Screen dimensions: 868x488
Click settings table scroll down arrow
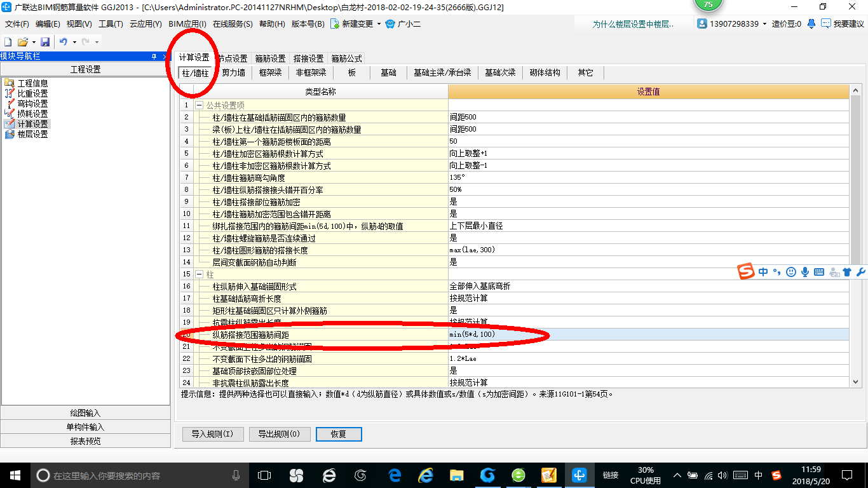click(855, 382)
